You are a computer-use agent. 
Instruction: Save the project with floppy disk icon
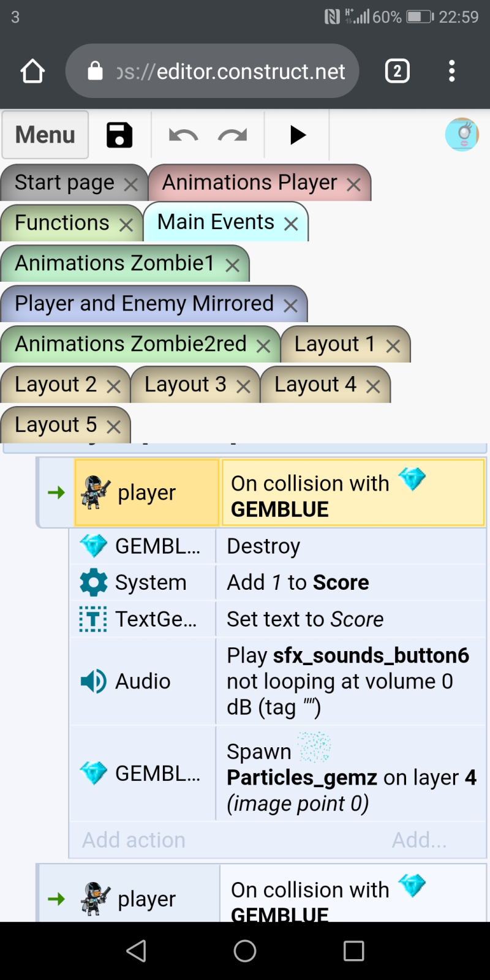point(119,135)
